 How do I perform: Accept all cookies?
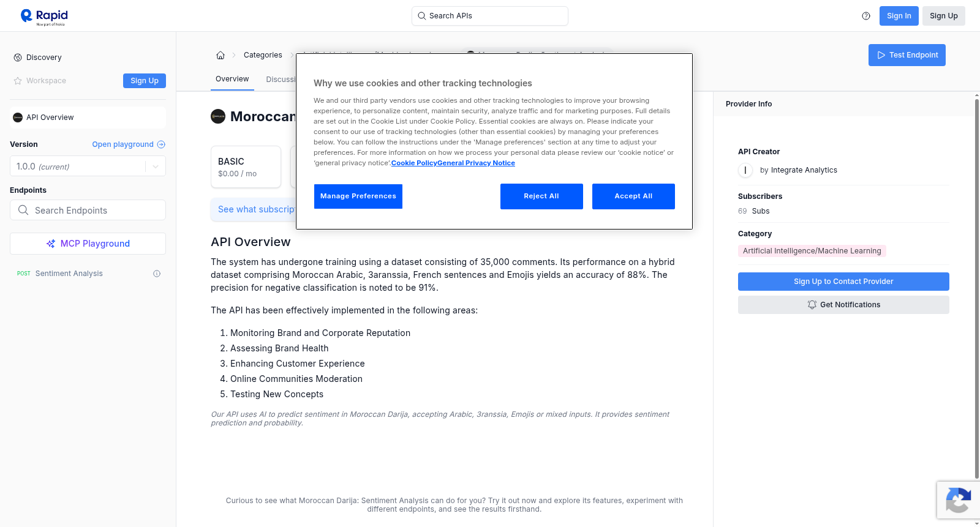633,196
